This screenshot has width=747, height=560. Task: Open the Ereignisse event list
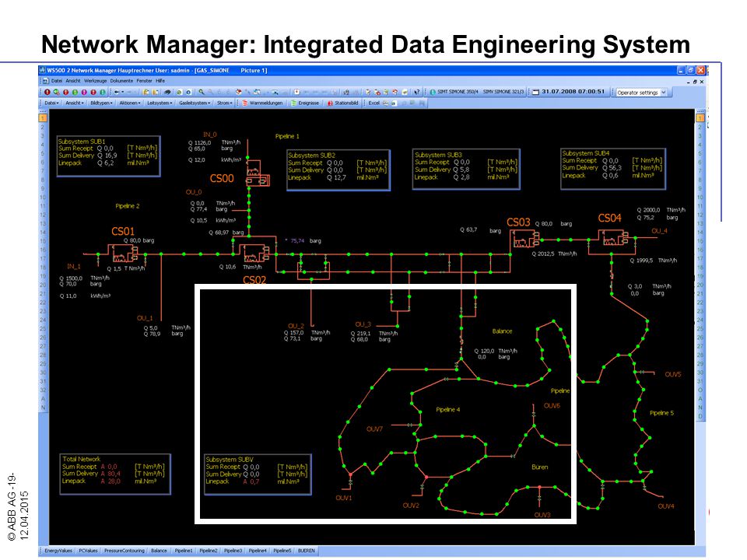(x=305, y=103)
